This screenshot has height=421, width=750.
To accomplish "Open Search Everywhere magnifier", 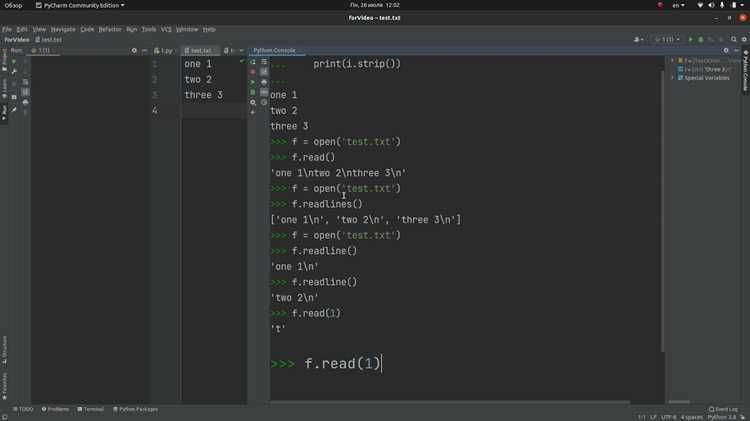I will 734,40.
